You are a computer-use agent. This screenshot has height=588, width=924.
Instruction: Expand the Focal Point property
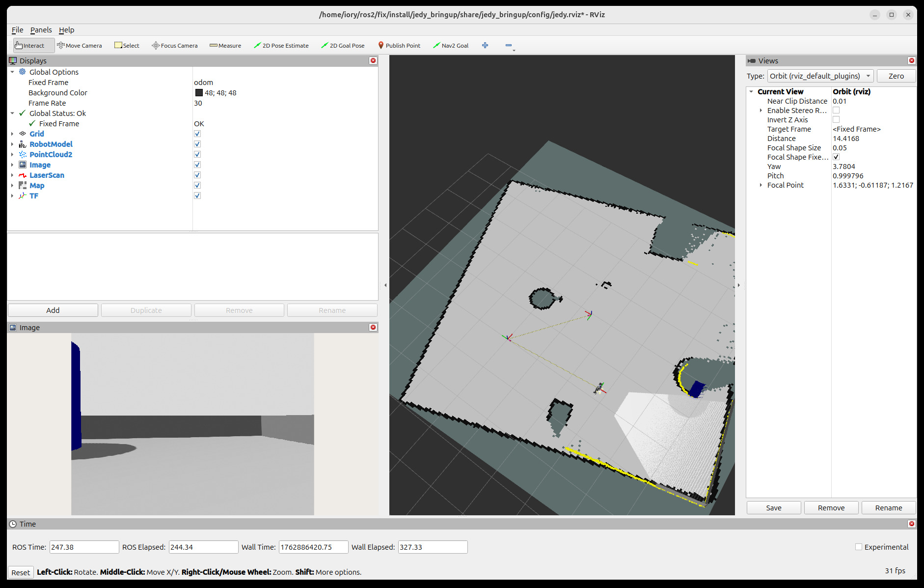point(761,185)
